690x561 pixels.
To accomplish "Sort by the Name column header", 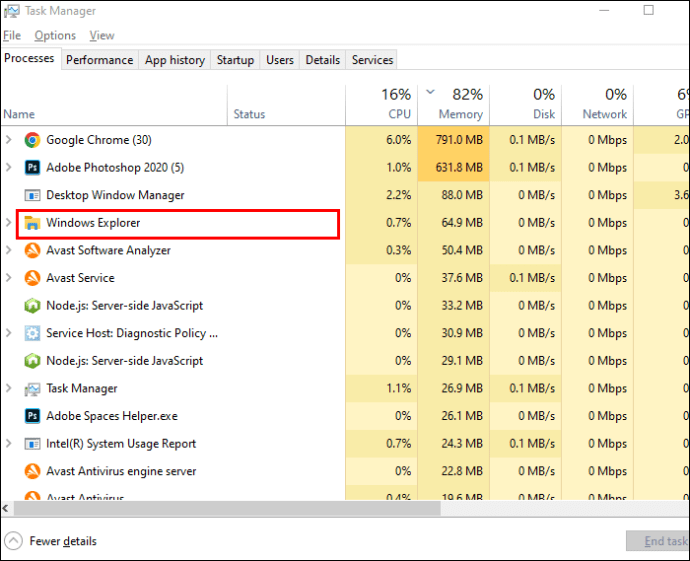I will (114, 106).
